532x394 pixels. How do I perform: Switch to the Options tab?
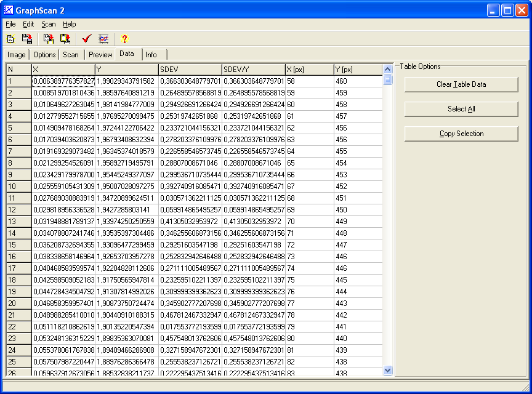click(44, 55)
